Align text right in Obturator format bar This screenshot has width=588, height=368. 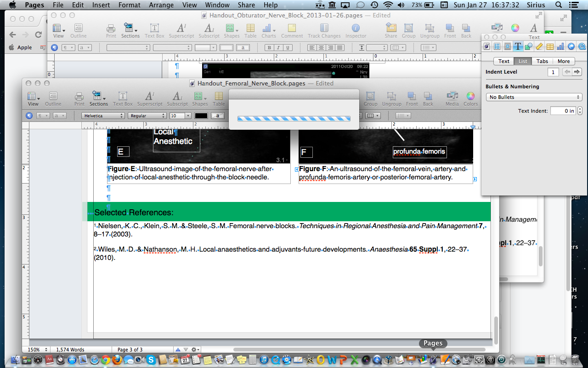[331, 47]
